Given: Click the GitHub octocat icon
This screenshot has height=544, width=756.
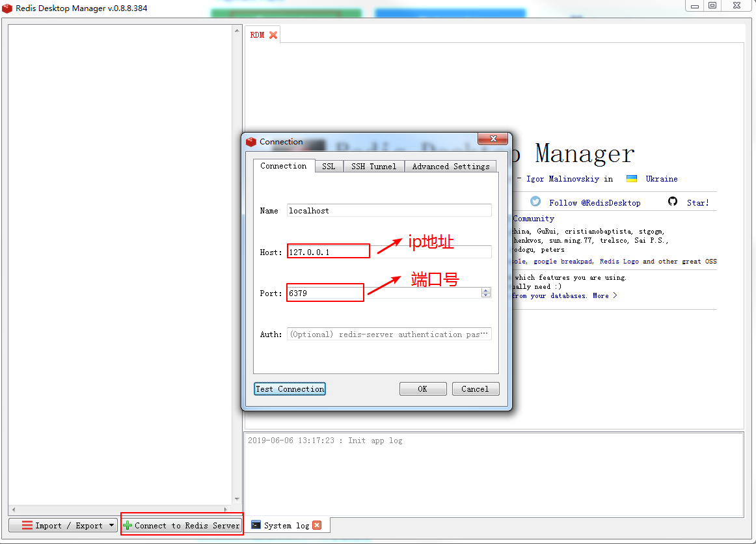Looking at the screenshot, I should (x=673, y=201).
